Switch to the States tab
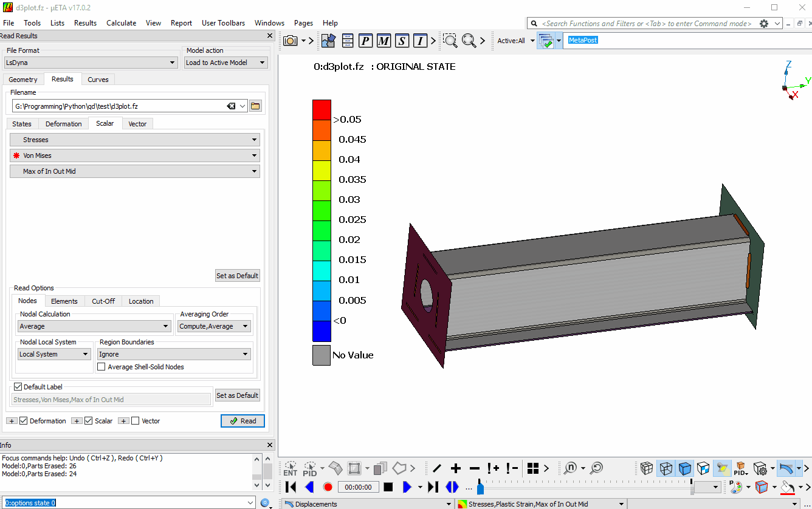 pyautogui.click(x=22, y=124)
